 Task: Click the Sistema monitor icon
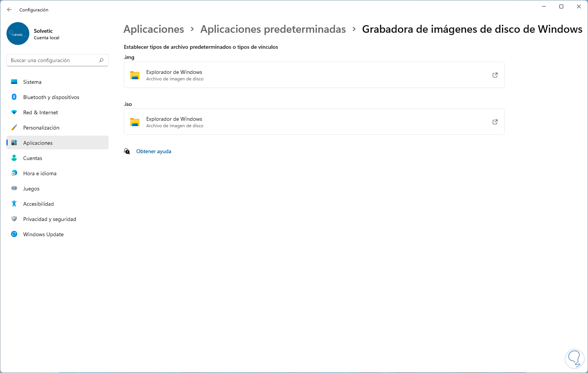[x=14, y=82]
